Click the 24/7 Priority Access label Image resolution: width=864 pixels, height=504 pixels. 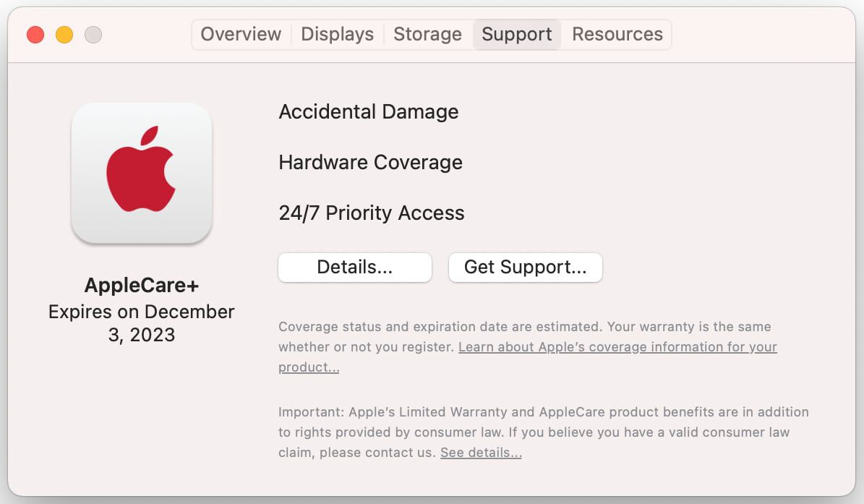pyautogui.click(x=371, y=213)
